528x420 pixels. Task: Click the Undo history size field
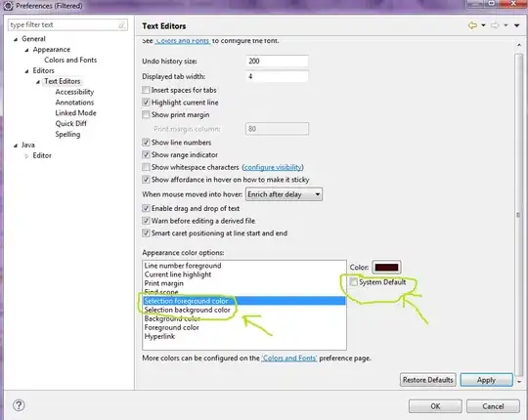pos(277,61)
